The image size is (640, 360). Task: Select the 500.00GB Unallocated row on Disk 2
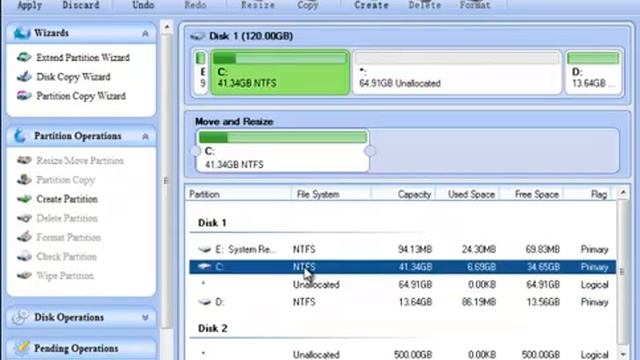402,354
